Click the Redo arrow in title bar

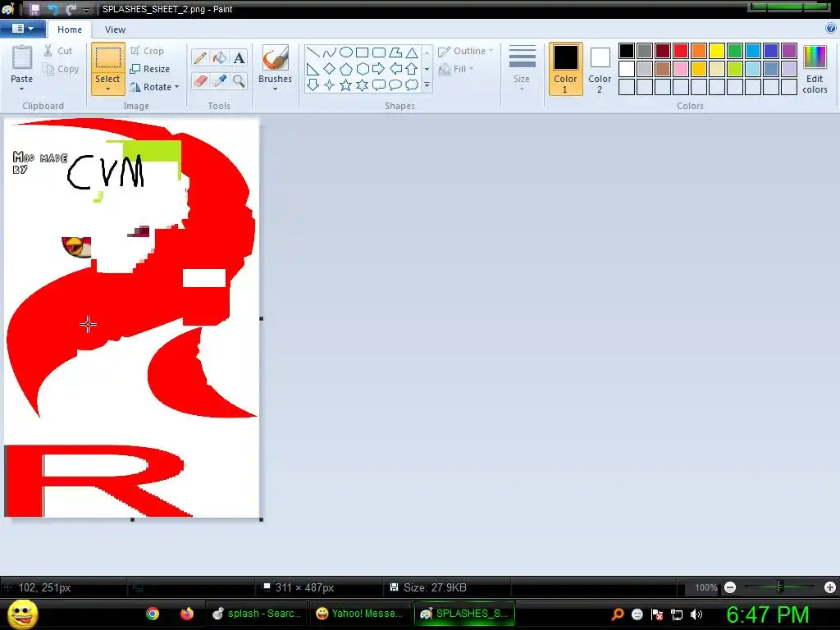tap(71, 9)
